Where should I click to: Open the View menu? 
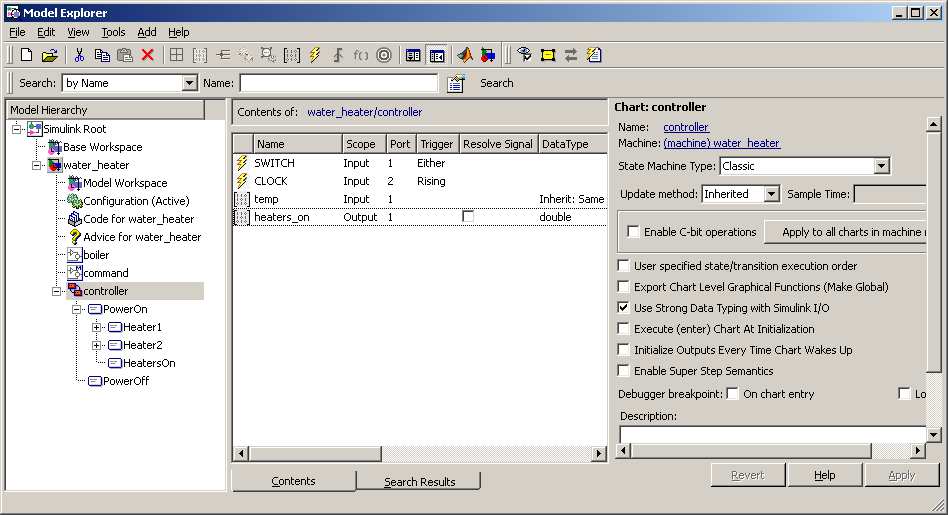click(78, 32)
